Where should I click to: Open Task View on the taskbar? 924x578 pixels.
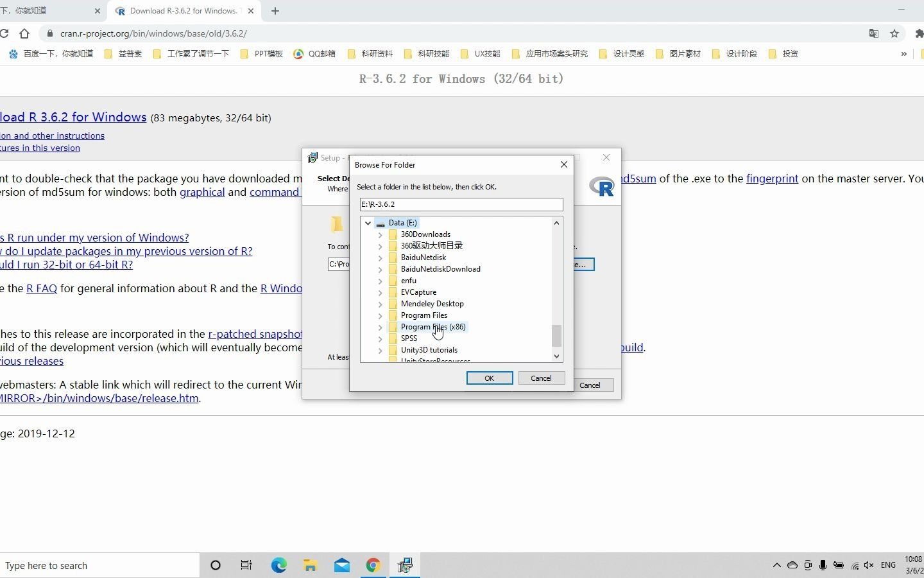click(x=246, y=566)
